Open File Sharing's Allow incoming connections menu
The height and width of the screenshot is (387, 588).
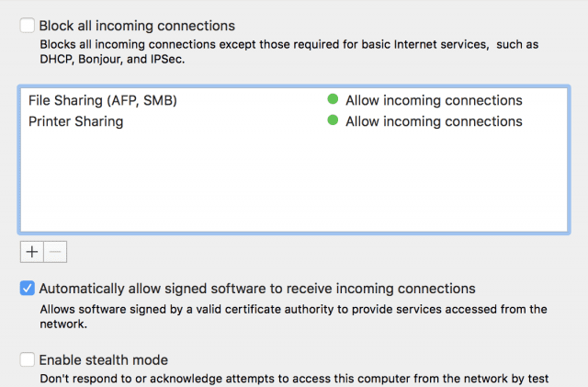pos(434,100)
